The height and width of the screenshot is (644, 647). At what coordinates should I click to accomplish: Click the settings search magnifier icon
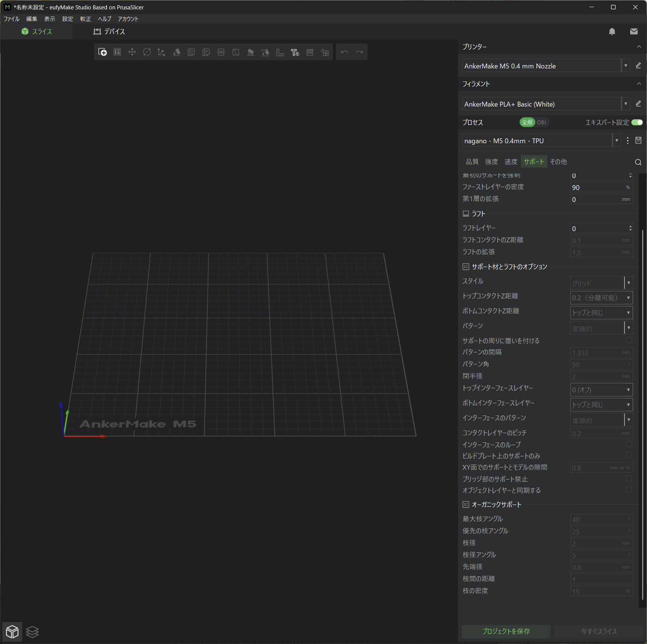(x=638, y=162)
